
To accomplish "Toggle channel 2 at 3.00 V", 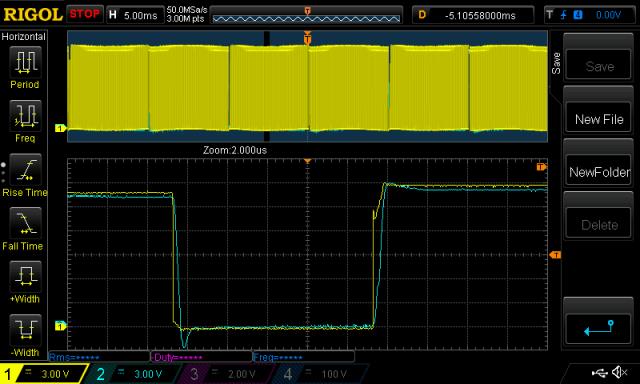I will pyautogui.click(x=133, y=374).
